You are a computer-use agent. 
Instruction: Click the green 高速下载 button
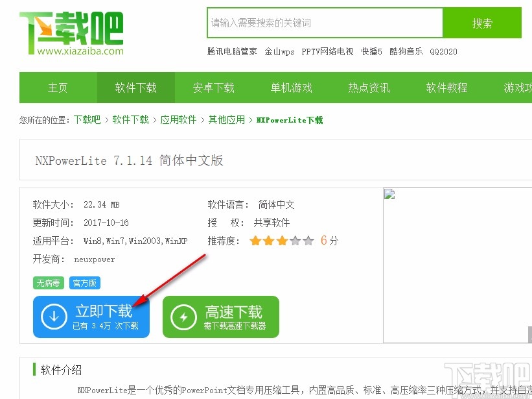pos(221,317)
